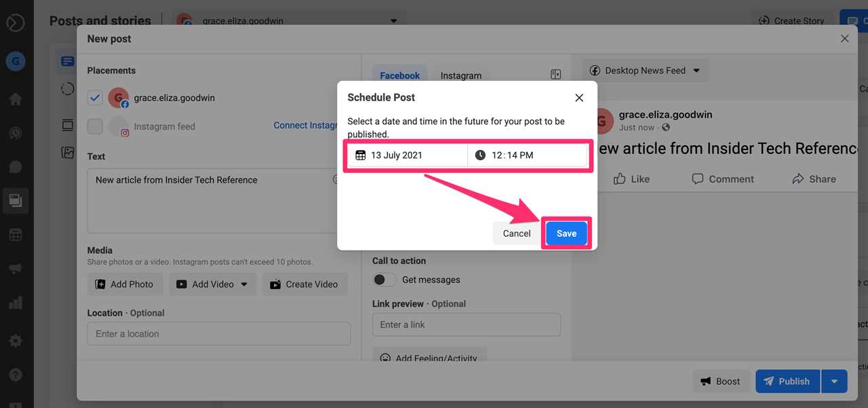Uncheck the grace.eliza.goodwin placement checkbox
Viewport: 868px width, 408px height.
[95, 97]
